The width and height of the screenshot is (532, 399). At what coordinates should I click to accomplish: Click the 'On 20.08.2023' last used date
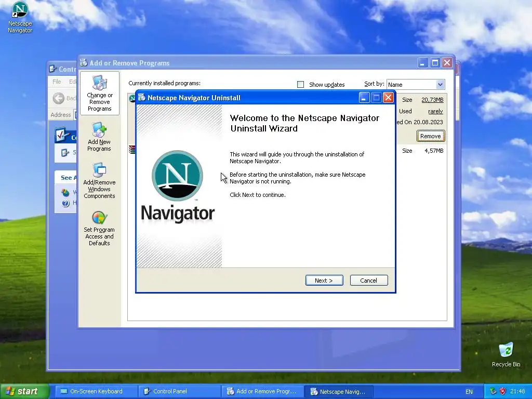[423, 122]
